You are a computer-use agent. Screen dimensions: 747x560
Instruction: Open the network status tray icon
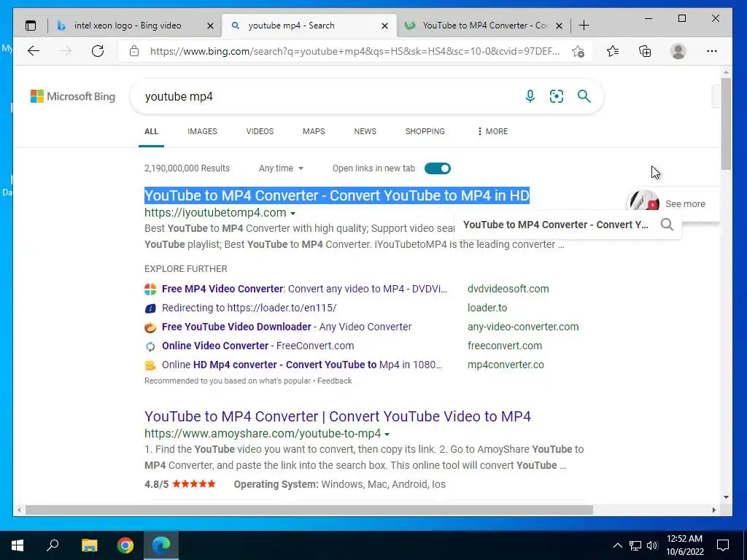tap(635, 545)
